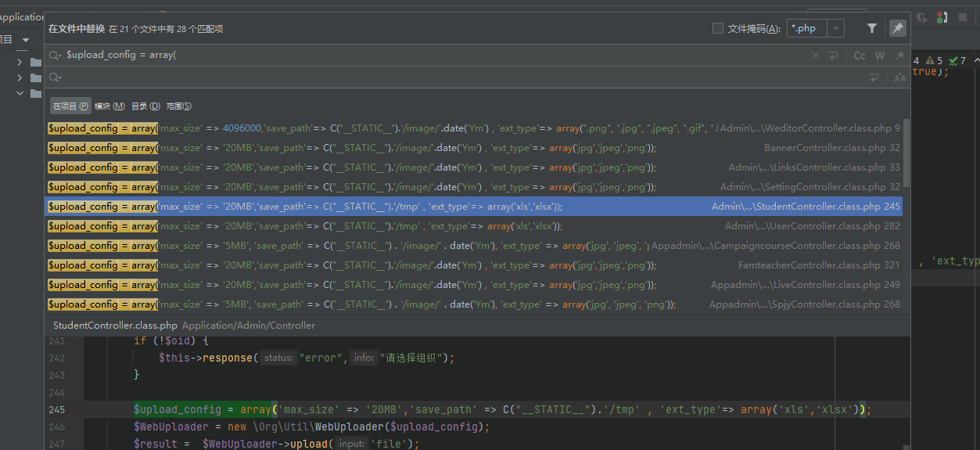The height and width of the screenshot is (450, 980).
Task: Click the *.php file mask text box
Action: (807, 28)
